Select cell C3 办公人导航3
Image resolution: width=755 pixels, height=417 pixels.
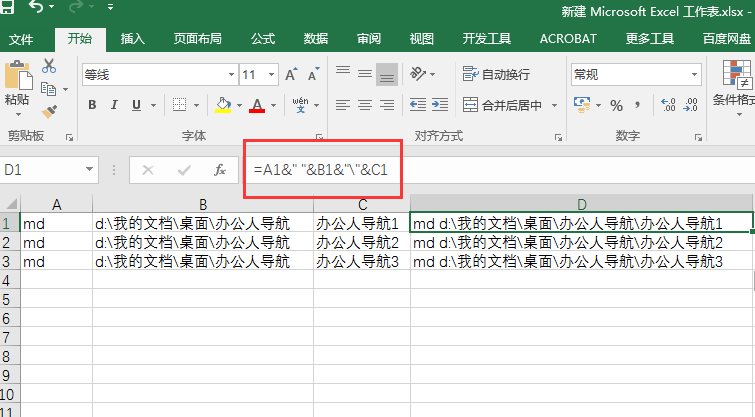[x=362, y=261]
